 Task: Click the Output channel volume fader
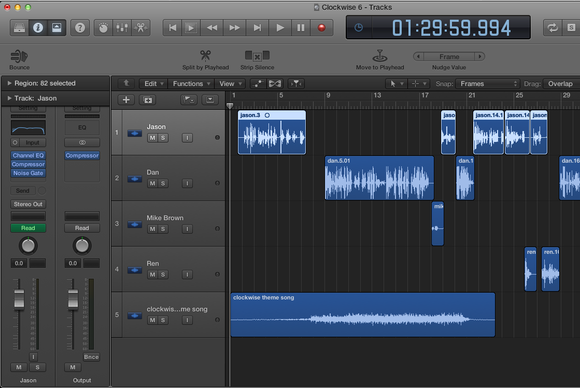[73, 299]
